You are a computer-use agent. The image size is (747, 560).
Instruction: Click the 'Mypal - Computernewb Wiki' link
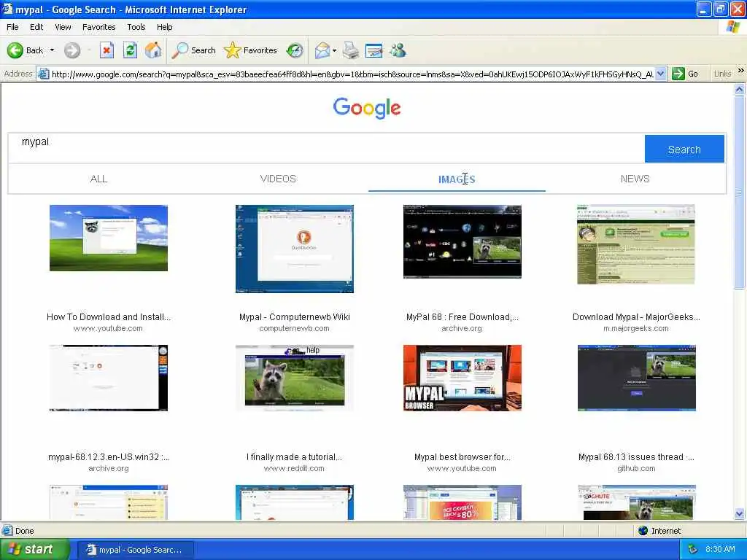[295, 317]
